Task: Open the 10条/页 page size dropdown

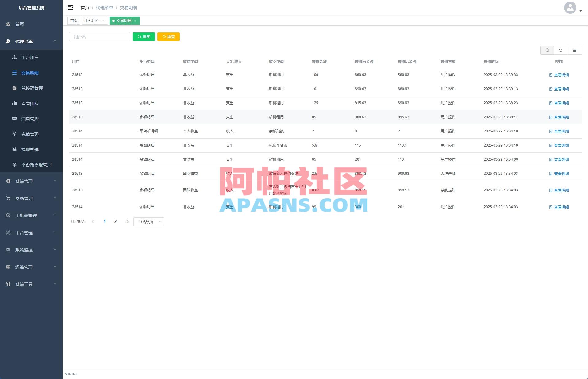Action: tap(148, 221)
